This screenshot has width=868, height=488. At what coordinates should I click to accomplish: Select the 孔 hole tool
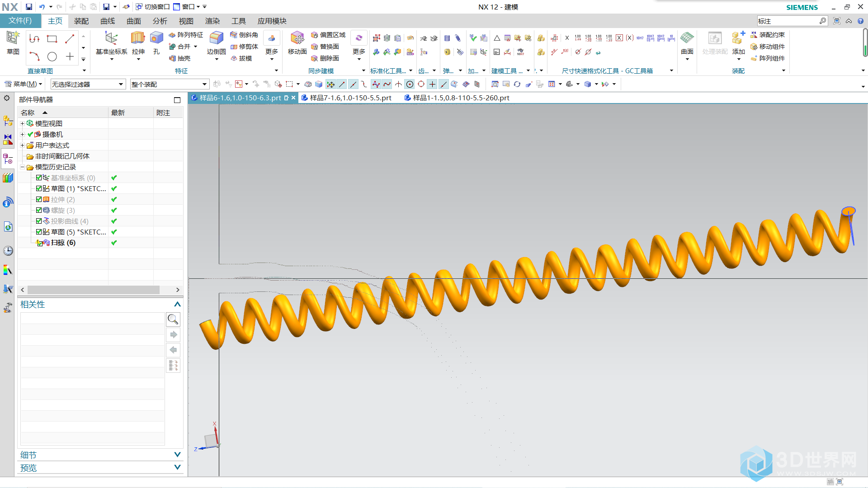[x=156, y=43]
